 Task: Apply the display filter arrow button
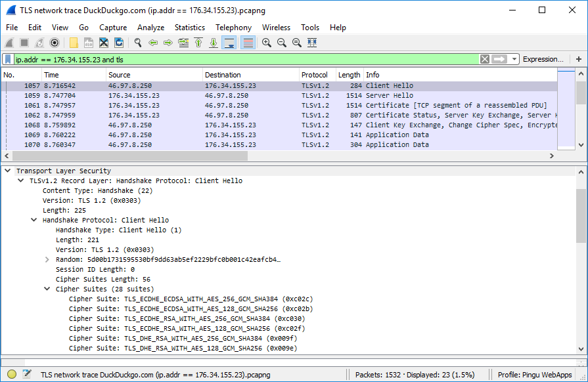click(x=499, y=59)
